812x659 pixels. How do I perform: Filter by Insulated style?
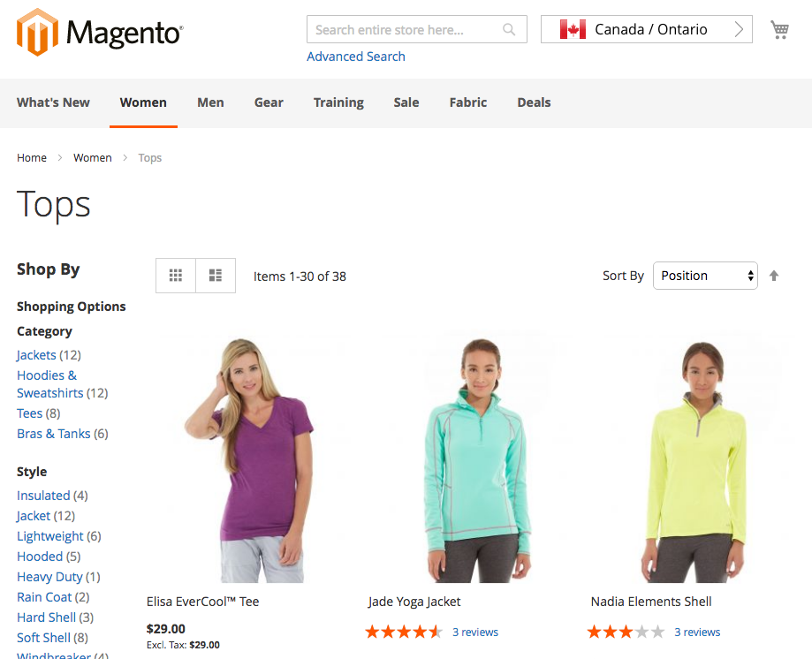coord(43,496)
